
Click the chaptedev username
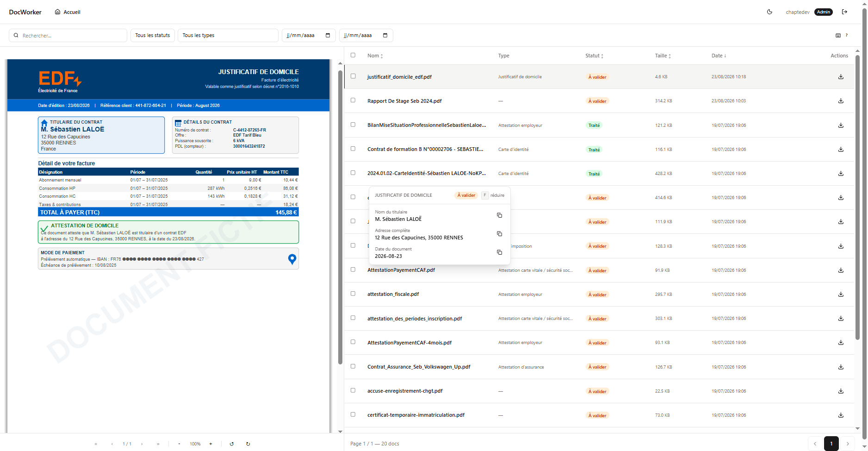tap(798, 12)
